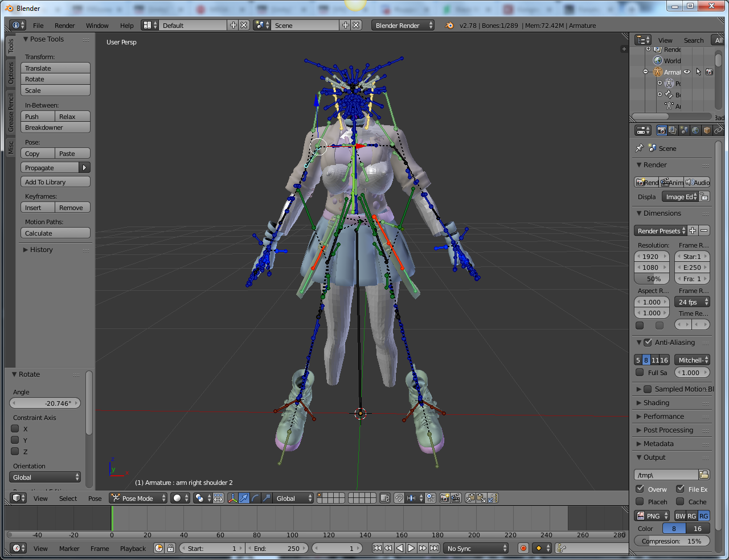Paste the flipped pose icon
Viewport: 729px width, 560px height.
click(x=493, y=498)
